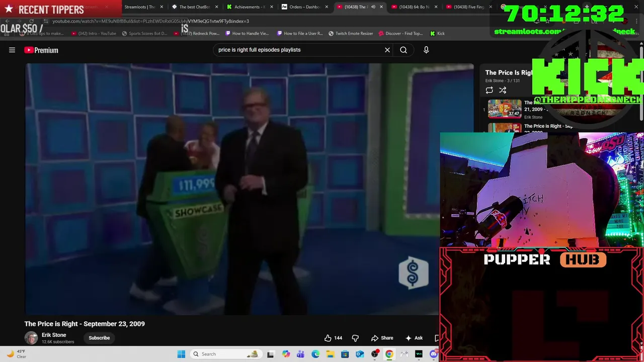This screenshot has width=644, height=362.
Task: Open Google Chrome taskbar icon
Action: (389, 354)
